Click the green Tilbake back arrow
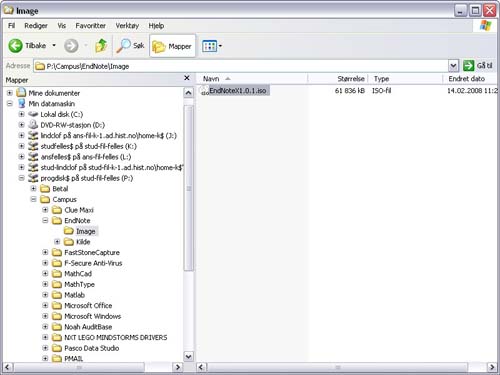500x375 pixels. [15, 46]
